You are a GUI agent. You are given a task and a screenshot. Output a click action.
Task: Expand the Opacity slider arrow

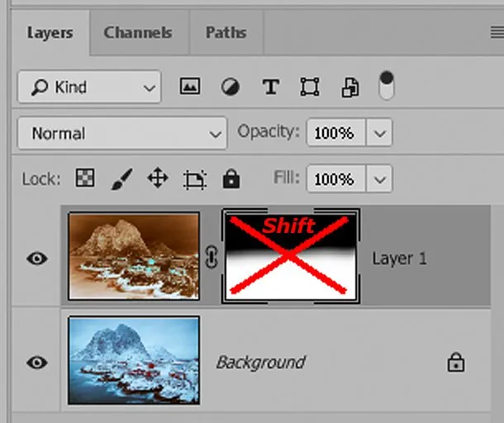(379, 133)
